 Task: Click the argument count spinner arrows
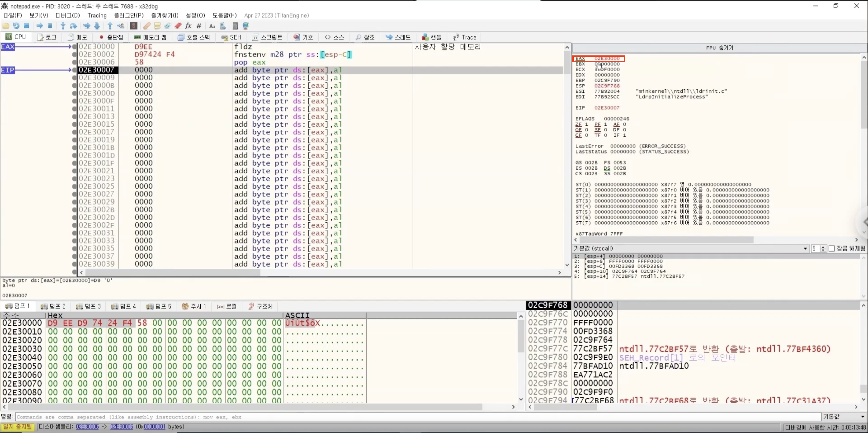[x=823, y=249]
